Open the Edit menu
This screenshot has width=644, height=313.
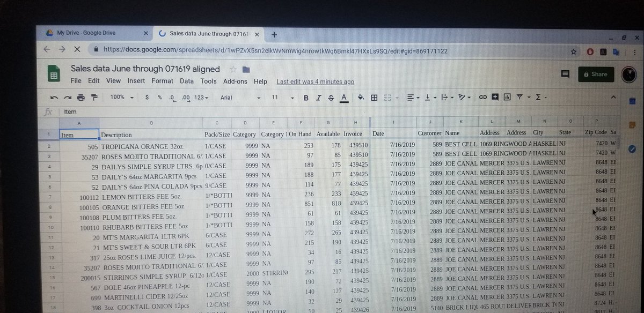[x=94, y=81]
